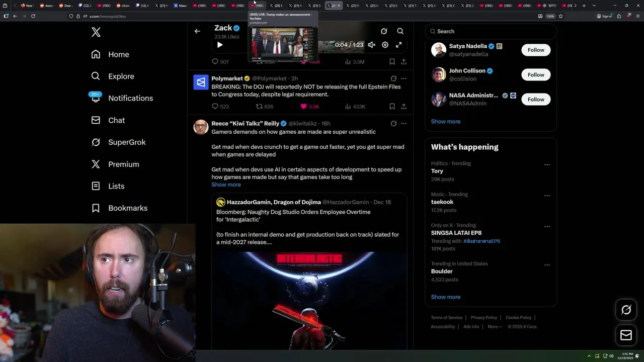Screen dimensions: 644x362
Task: Open more options for Boulder trend
Action: click(547, 265)
